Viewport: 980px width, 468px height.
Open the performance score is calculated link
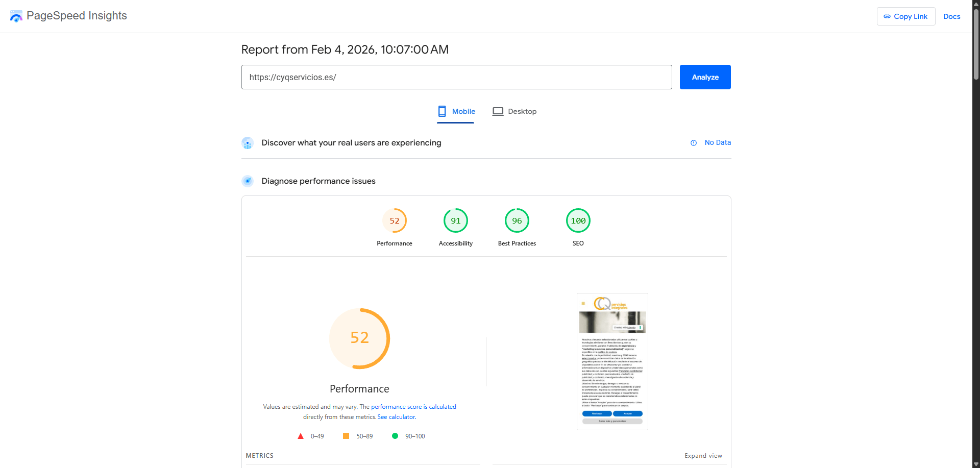coord(413,407)
